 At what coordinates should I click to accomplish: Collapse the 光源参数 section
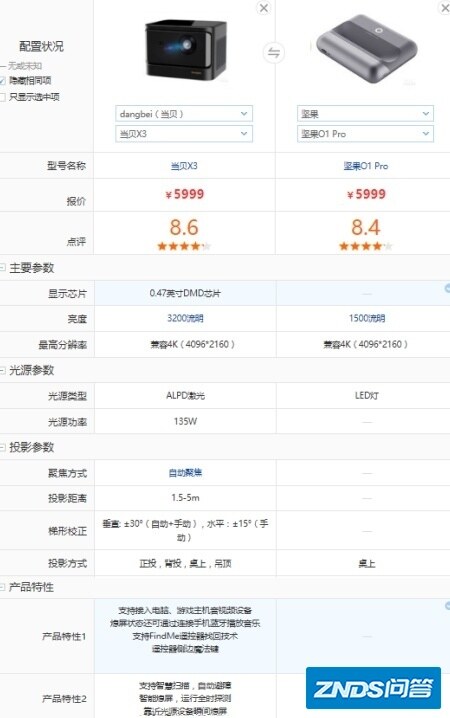(2, 370)
